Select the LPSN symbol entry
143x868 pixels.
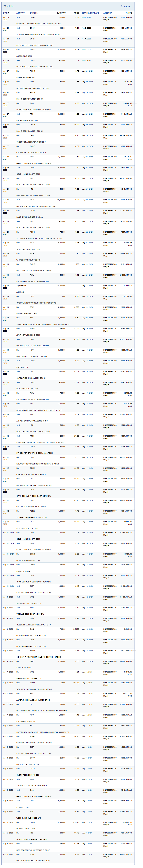tap(32, 564)
